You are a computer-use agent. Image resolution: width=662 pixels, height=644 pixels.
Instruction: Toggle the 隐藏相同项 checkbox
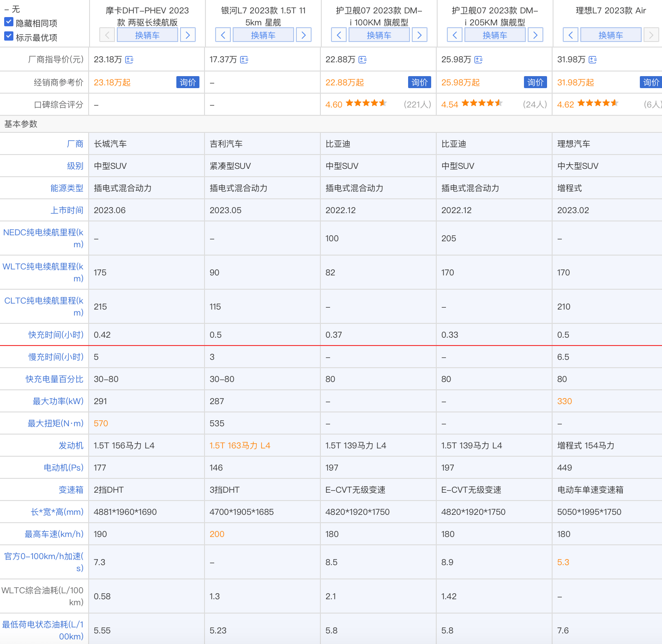8,22
